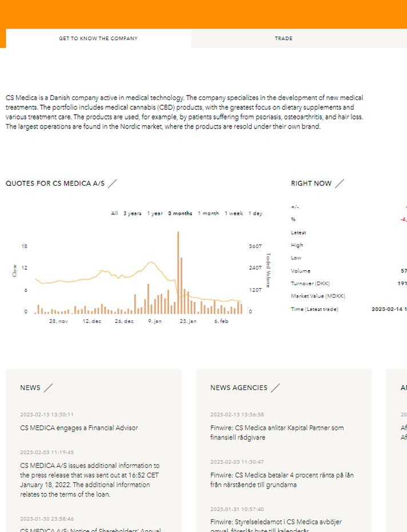The width and height of the screenshot is (407, 532).
Task: Open news about additional loan terms information
Action: (x=90, y=480)
